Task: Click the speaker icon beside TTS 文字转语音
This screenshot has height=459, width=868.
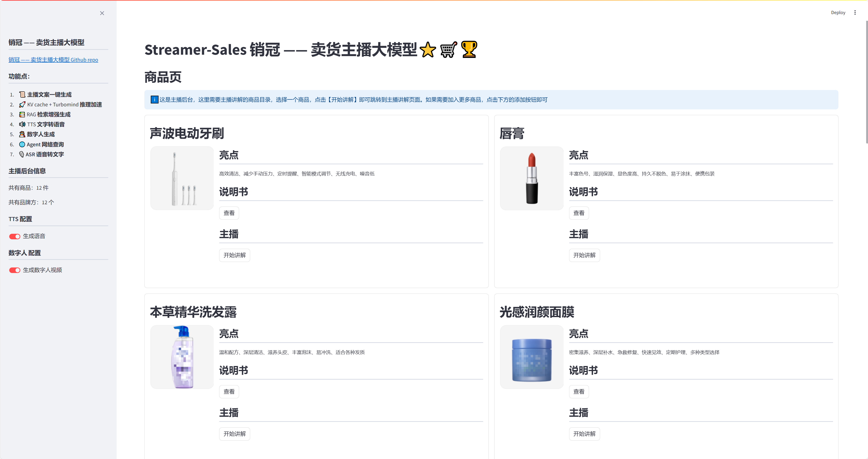Action: pos(22,124)
